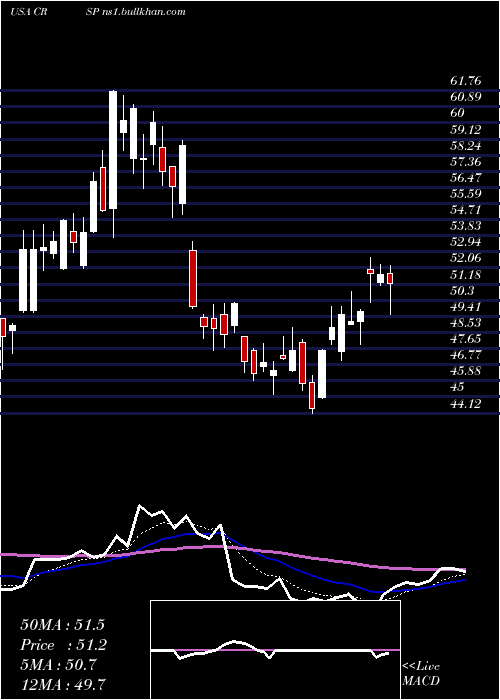Click the 50.3 price axis label
Screen dimensions: 500x700
(x=463, y=291)
